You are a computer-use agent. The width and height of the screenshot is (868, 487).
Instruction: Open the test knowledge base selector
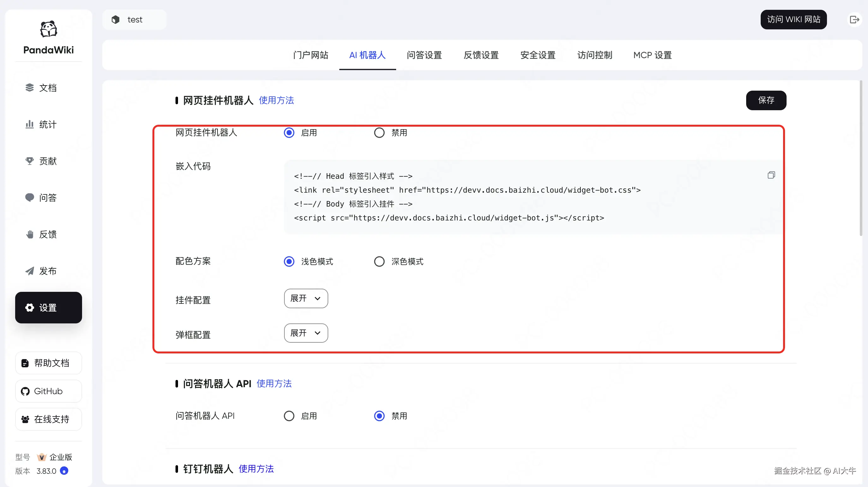[134, 20]
